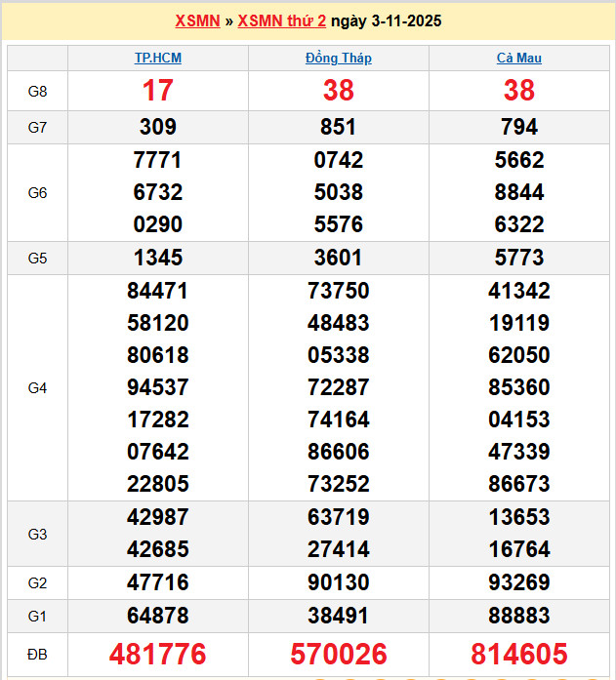The width and height of the screenshot is (616, 680).
Task: Select the G1 result 64878
Action: [157, 616]
